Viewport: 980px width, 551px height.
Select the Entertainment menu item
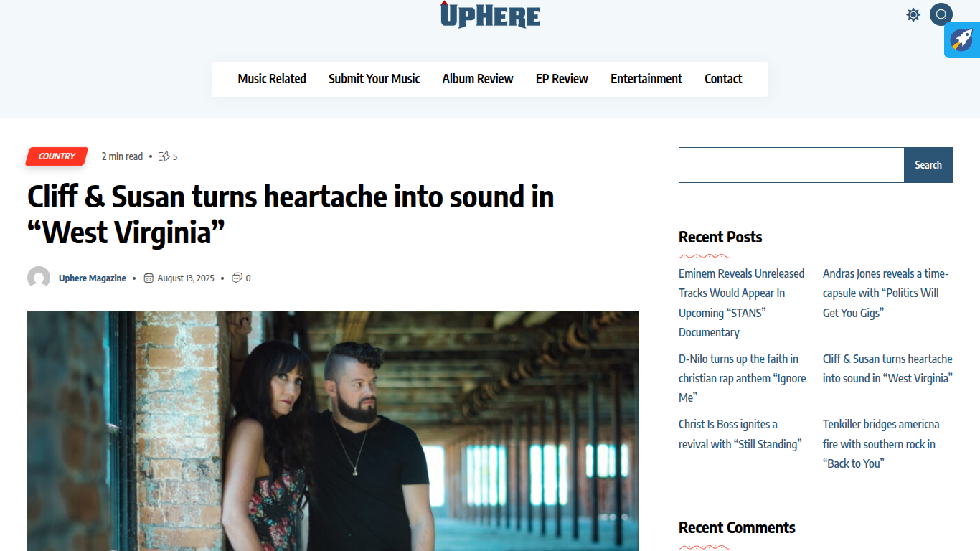[x=646, y=79]
